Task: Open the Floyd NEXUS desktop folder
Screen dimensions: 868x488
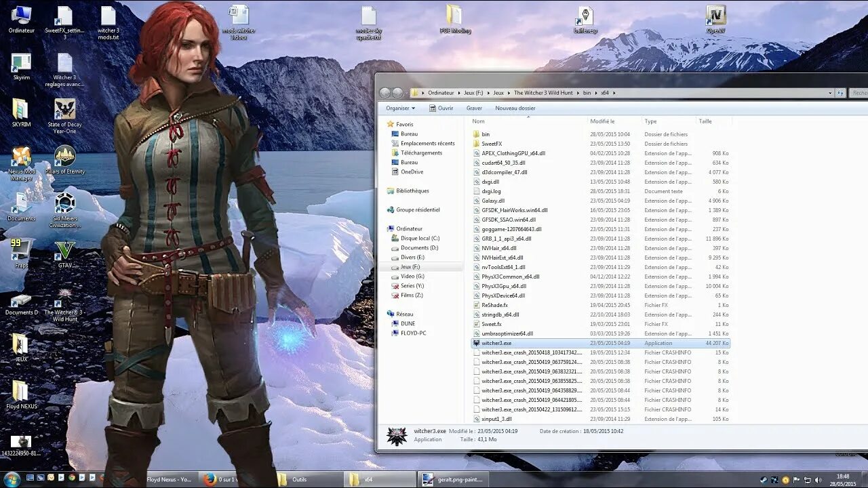Action: [21, 395]
